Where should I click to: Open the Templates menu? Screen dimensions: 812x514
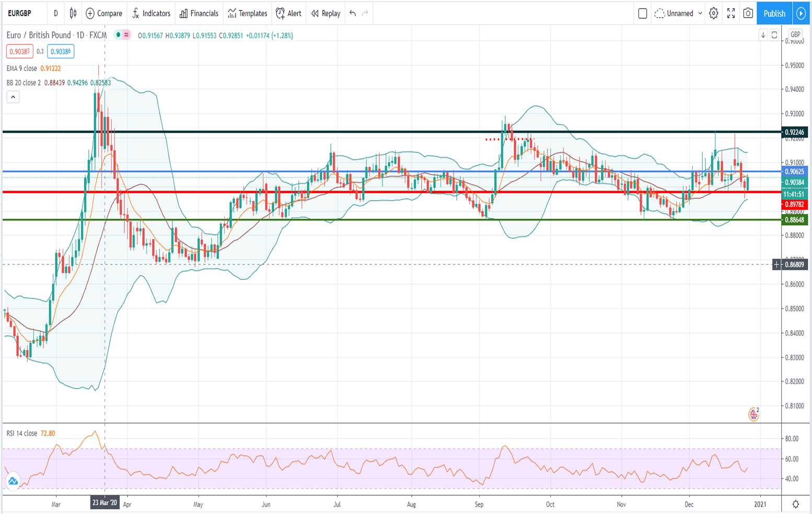(x=248, y=14)
